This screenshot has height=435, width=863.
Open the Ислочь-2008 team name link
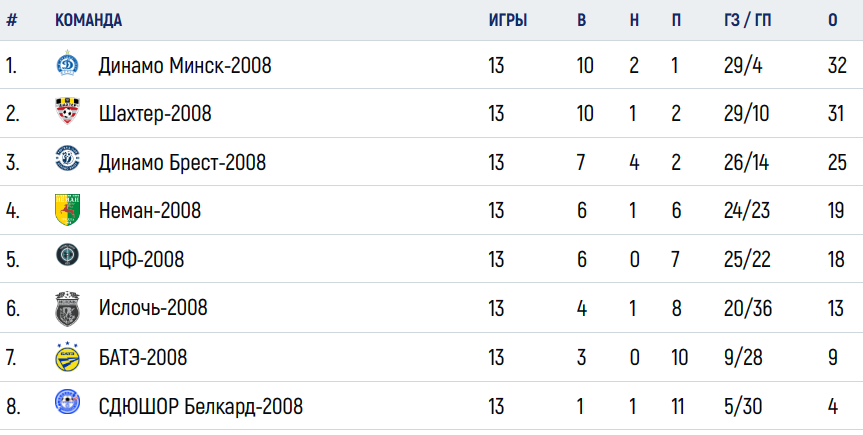[x=153, y=307]
